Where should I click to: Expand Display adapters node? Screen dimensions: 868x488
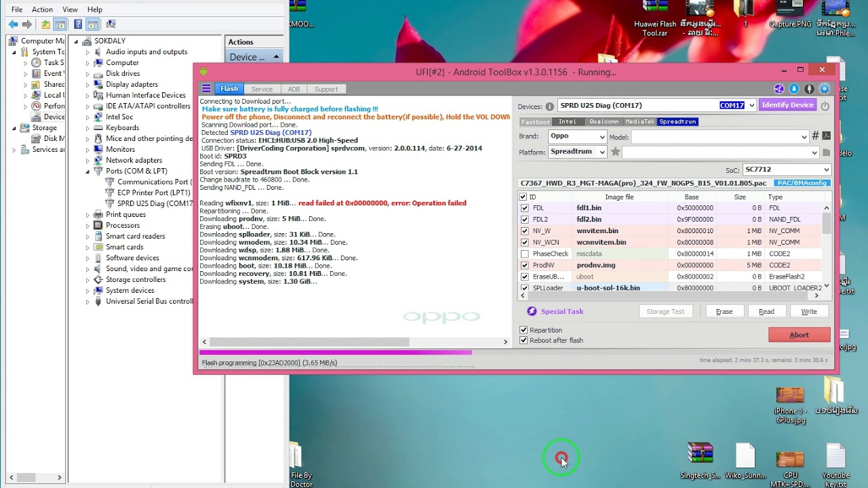tap(87, 85)
